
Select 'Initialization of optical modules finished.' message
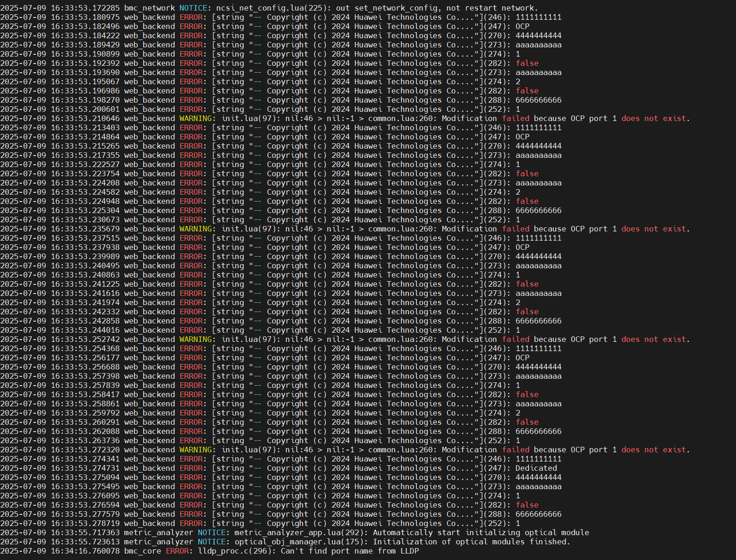click(472, 542)
